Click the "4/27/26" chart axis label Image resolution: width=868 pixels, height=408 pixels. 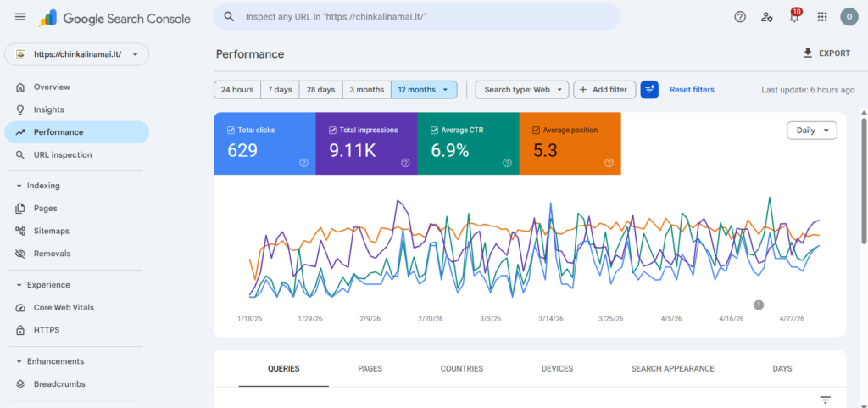tap(793, 319)
